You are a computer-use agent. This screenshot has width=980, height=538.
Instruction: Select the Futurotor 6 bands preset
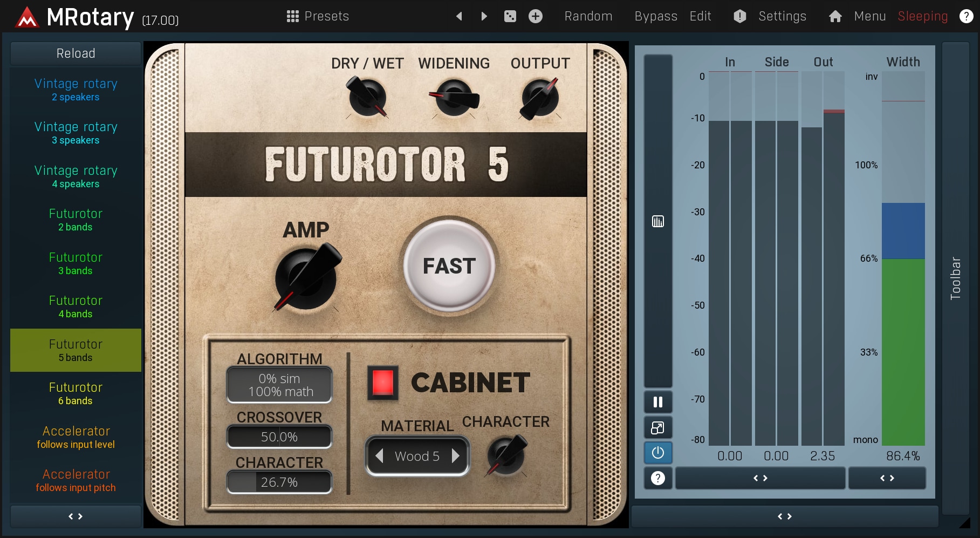[x=76, y=393]
